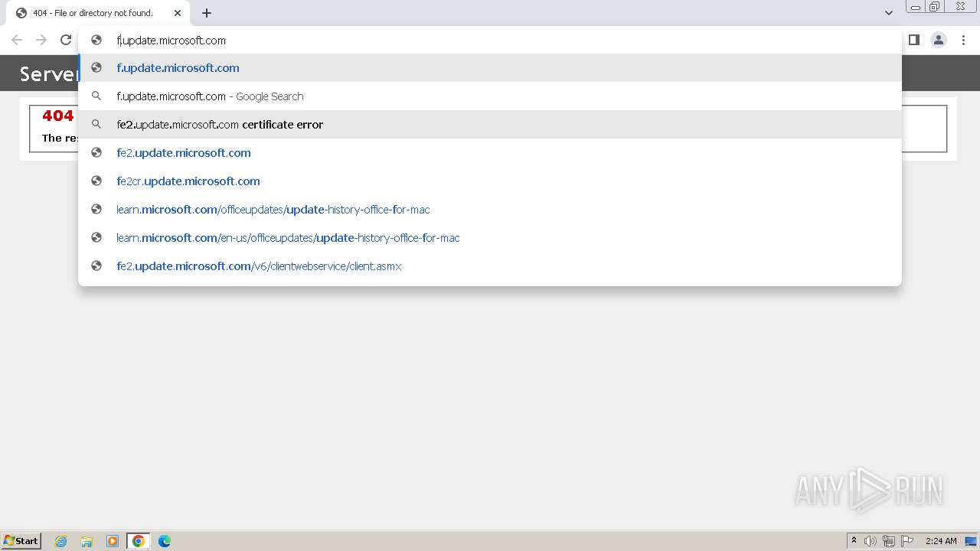Open the tab search dropdown arrow
Image resolution: width=980 pixels, height=551 pixels.
[x=889, y=13]
